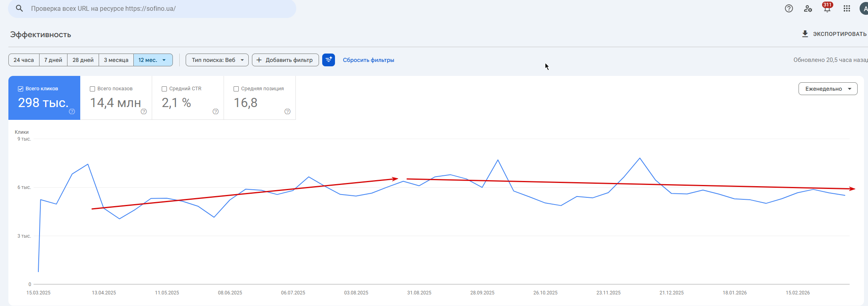The height and width of the screenshot is (306, 868).
Task: Select the '28 дней' date range tab
Action: tap(83, 60)
